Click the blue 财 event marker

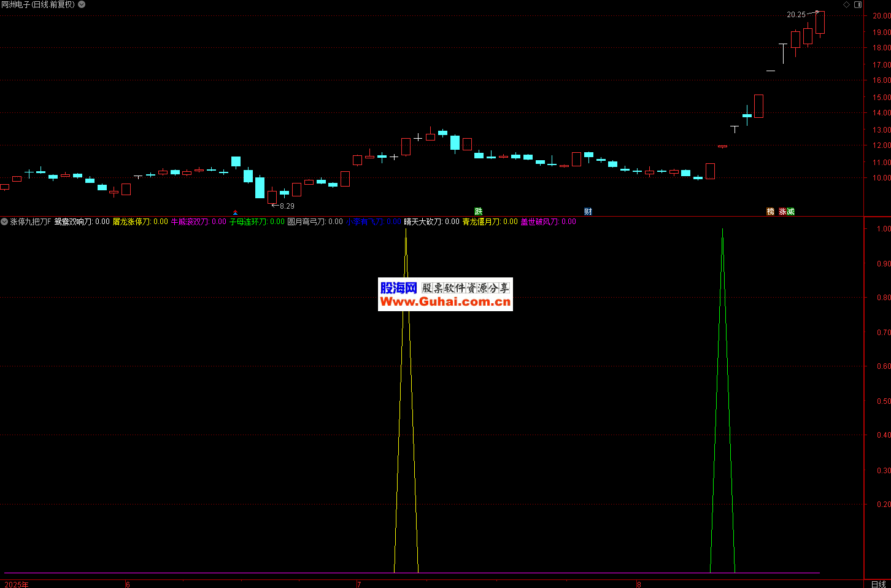coord(588,211)
